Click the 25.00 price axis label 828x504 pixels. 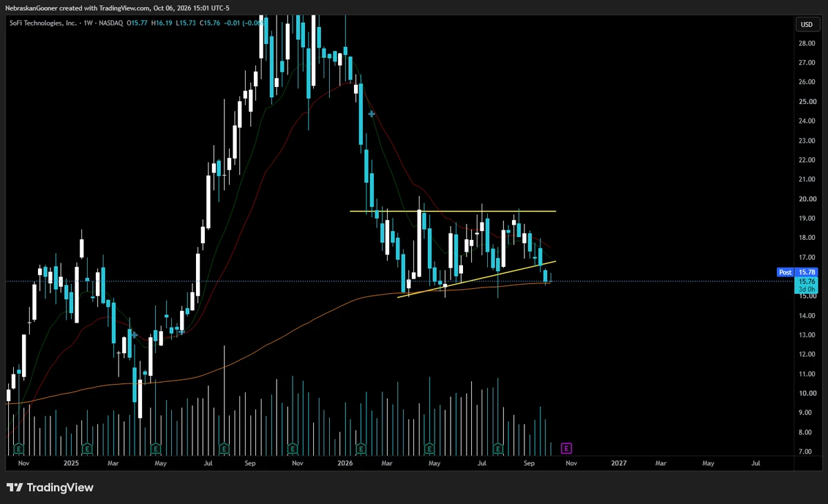tap(807, 101)
